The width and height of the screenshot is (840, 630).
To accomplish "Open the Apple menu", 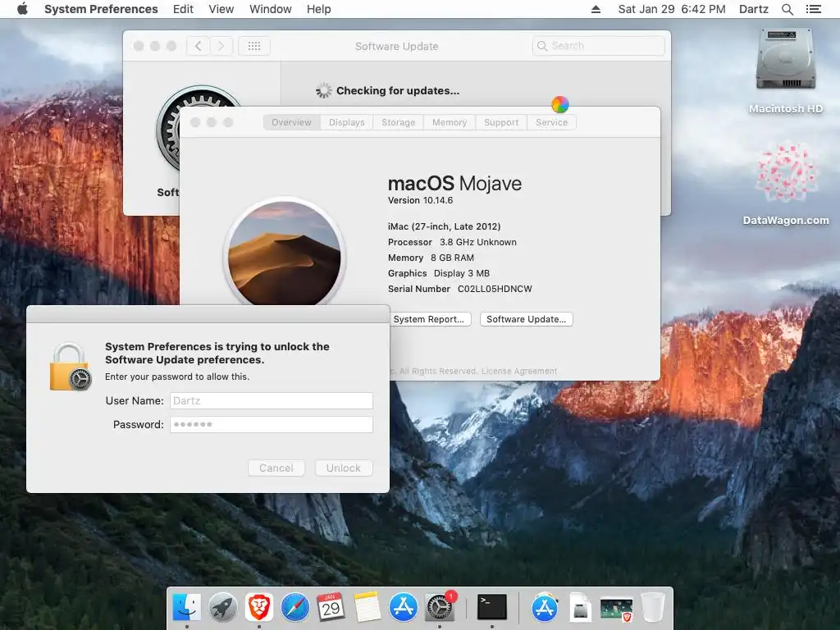I will pyautogui.click(x=22, y=9).
